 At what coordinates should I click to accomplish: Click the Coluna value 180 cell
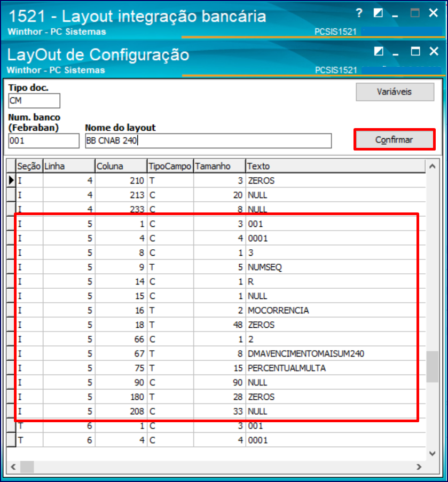[121, 397]
